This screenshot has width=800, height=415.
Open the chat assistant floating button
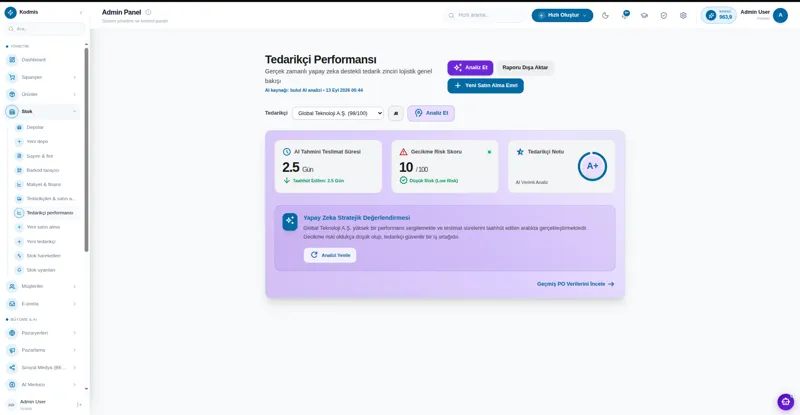point(786,402)
